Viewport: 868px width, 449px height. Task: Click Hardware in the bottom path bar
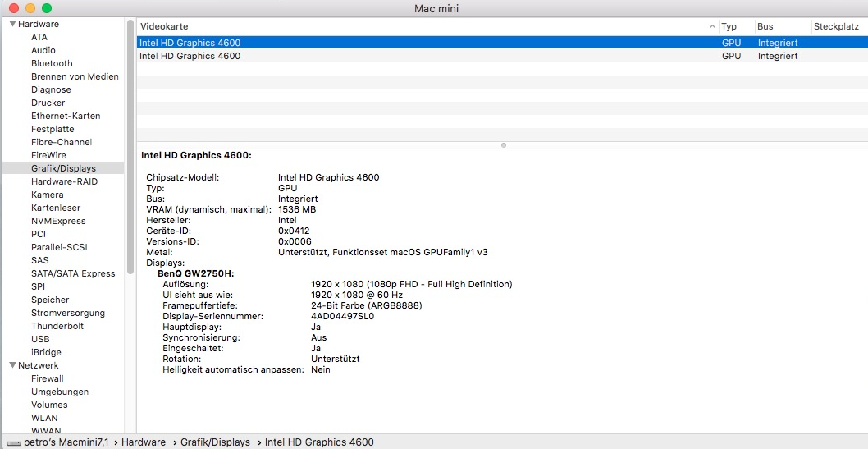[x=144, y=442]
